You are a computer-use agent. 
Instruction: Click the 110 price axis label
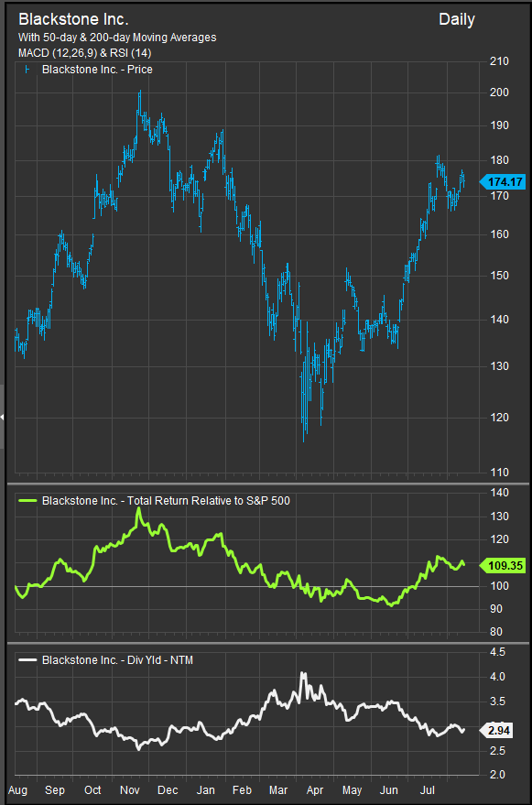pyautogui.click(x=499, y=473)
